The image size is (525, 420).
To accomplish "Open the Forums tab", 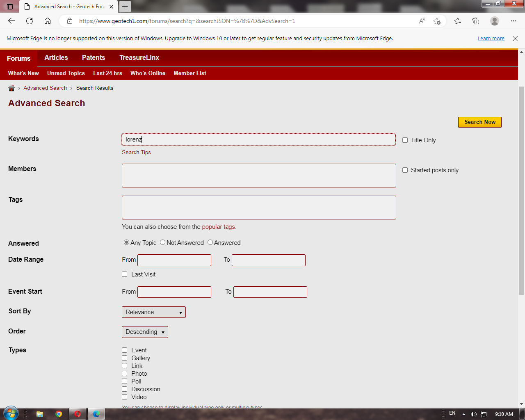I will point(19,58).
